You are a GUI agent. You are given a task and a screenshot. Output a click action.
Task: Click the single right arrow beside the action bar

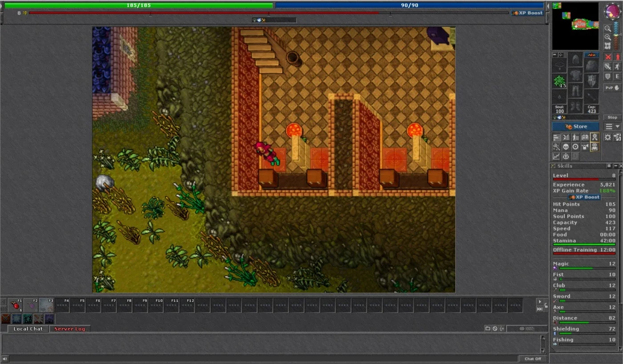(540, 302)
